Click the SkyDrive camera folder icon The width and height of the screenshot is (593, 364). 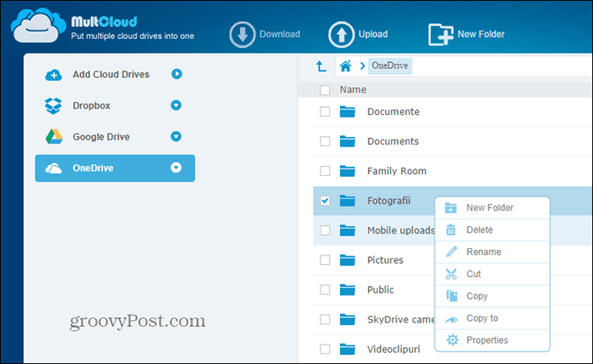(347, 320)
